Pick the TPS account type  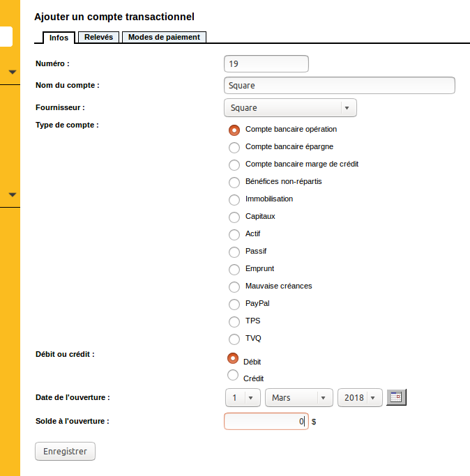(234, 321)
